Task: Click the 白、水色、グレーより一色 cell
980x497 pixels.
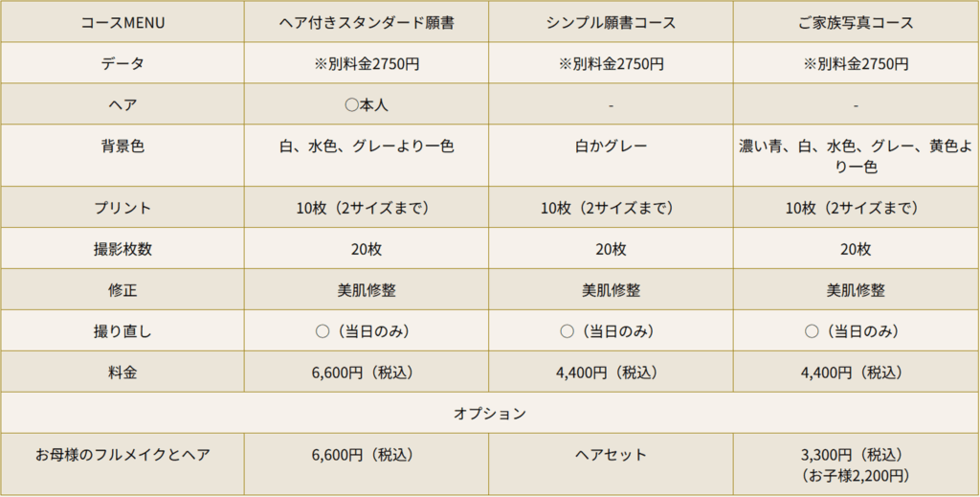Action: [x=366, y=147]
